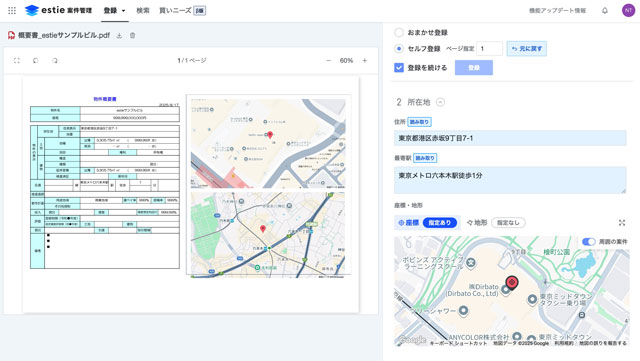The width and height of the screenshot is (640, 361).
Task: Select the おまかせ登録 radio option
Action: click(399, 32)
